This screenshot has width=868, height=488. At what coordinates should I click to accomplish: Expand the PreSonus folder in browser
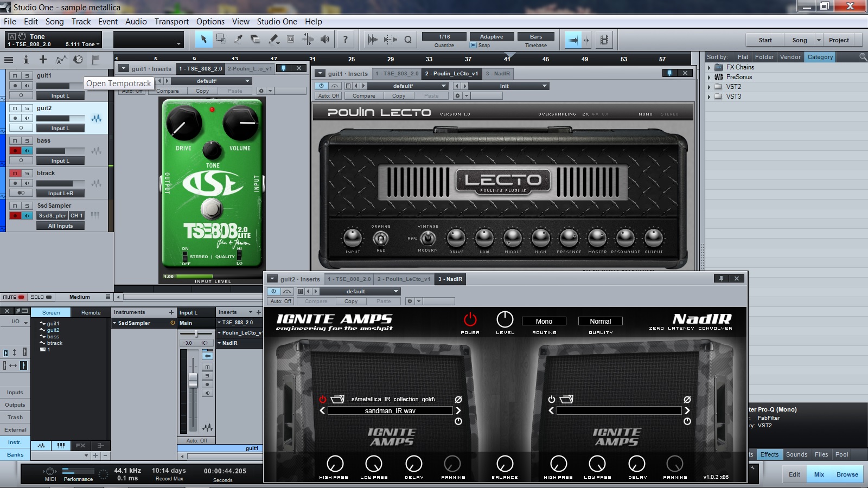coord(709,77)
